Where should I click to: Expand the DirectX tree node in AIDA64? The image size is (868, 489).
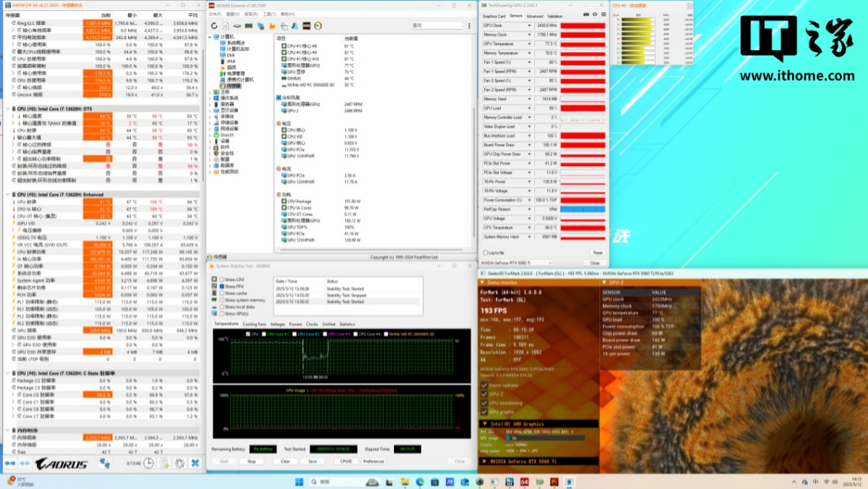211,135
